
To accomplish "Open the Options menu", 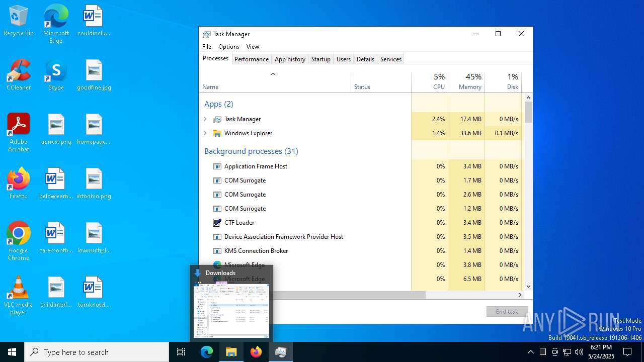I will click(x=229, y=47).
